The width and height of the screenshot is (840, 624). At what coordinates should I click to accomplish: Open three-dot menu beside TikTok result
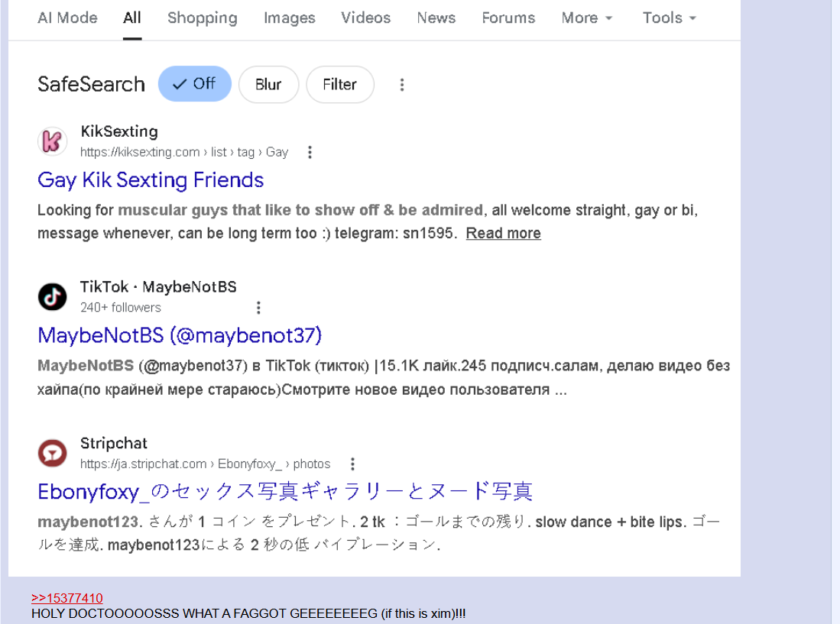point(258,308)
